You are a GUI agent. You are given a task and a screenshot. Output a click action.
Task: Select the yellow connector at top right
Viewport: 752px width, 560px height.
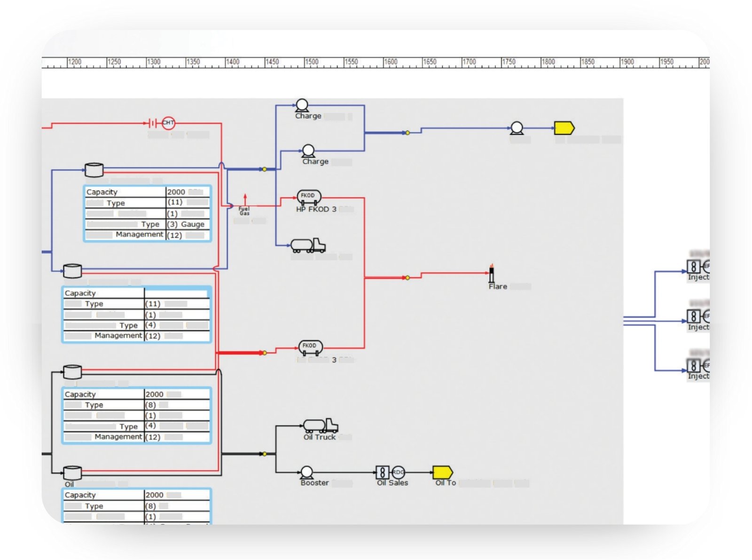(x=564, y=128)
